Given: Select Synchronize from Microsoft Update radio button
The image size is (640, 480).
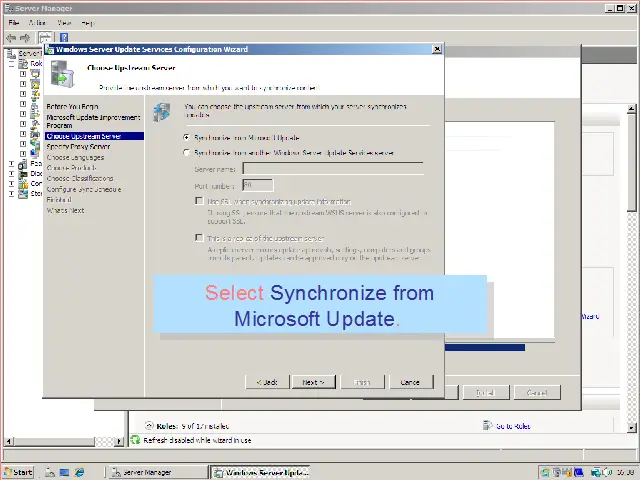Looking at the screenshot, I should point(187,138).
